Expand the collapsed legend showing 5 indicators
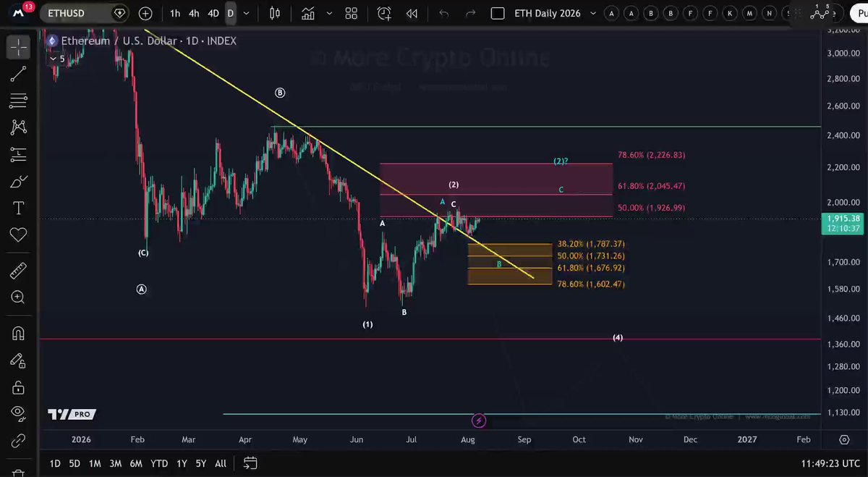The width and height of the screenshot is (868, 477). [x=56, y=59]
